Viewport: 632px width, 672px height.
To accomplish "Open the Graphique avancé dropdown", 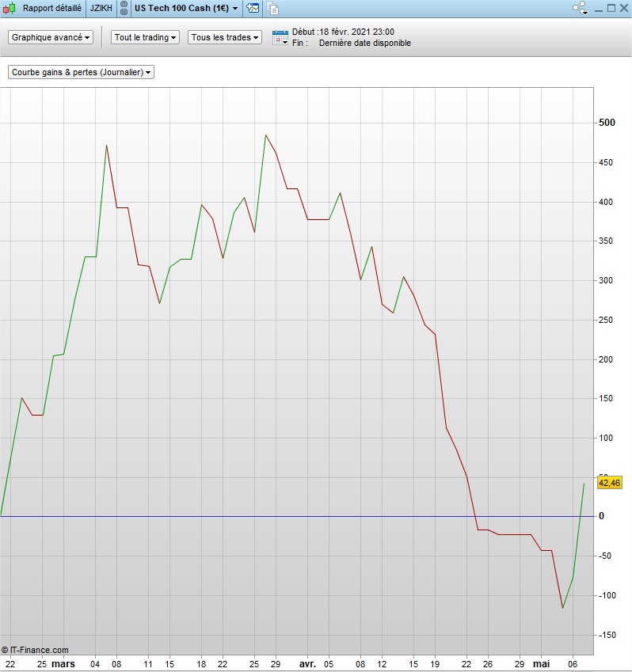I will [x=51, y=37].
